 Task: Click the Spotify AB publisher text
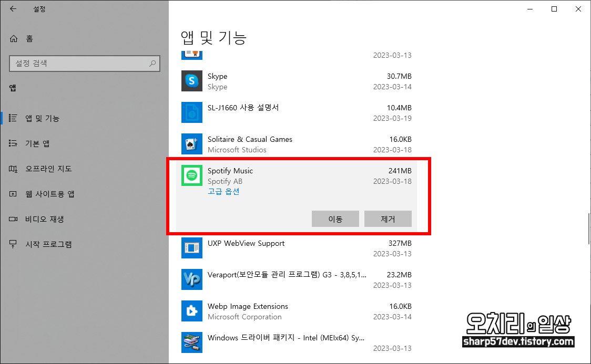point(225,181)
